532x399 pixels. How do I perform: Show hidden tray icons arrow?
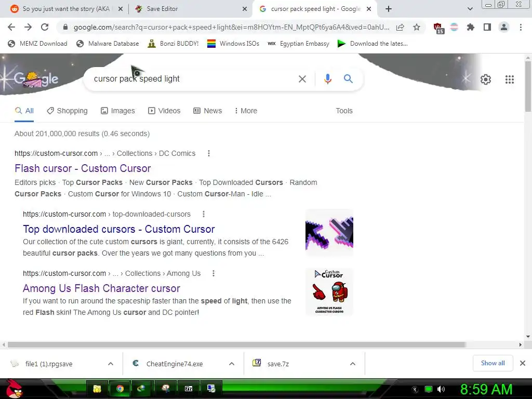(x=415, y=389)
